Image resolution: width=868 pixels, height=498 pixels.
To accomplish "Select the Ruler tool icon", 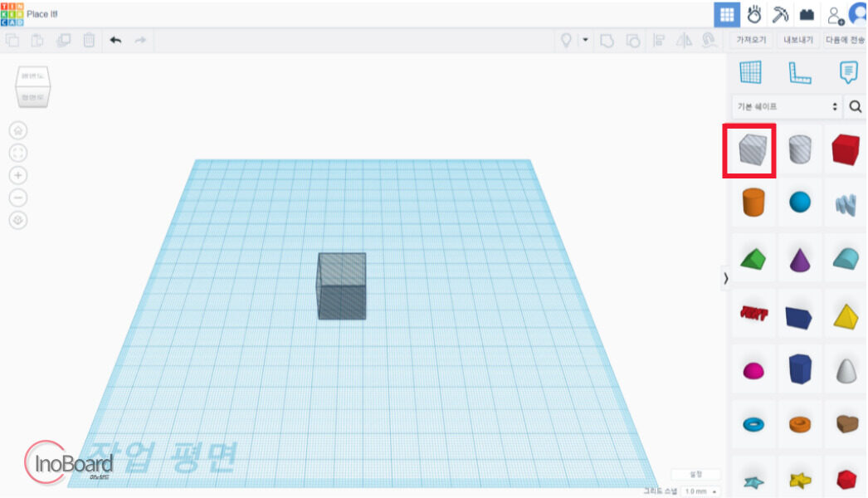I will (x=799, y=72).
